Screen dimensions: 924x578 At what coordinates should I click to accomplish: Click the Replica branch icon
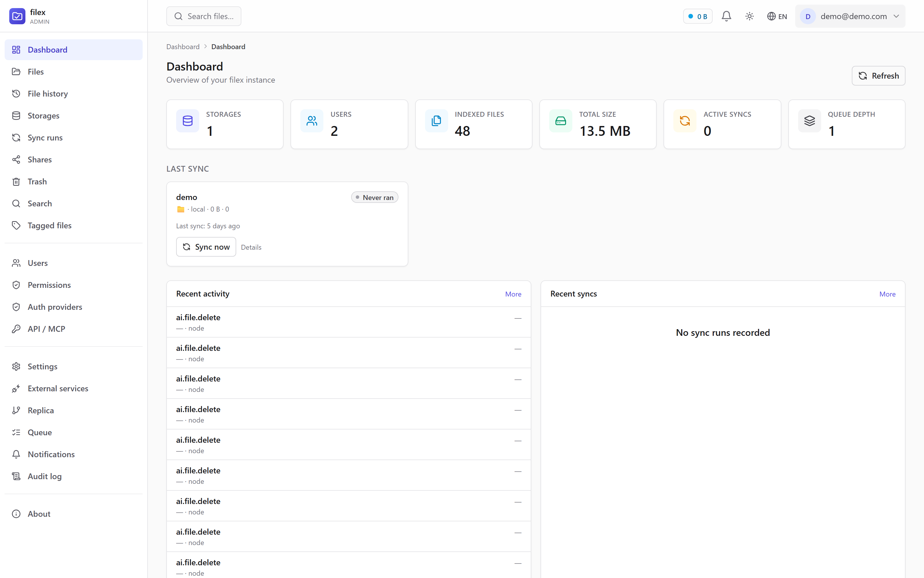tap(16, 410)
